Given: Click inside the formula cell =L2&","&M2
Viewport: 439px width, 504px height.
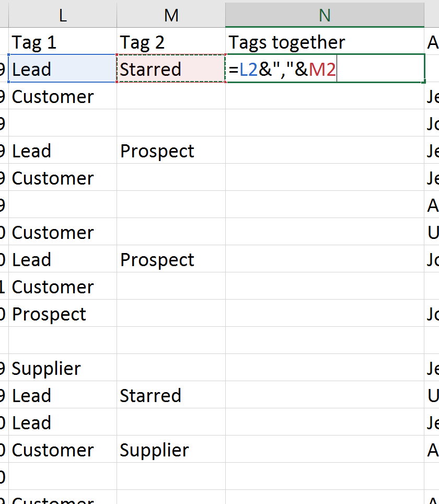Looking at the screenshot, I should coord(325,69).
